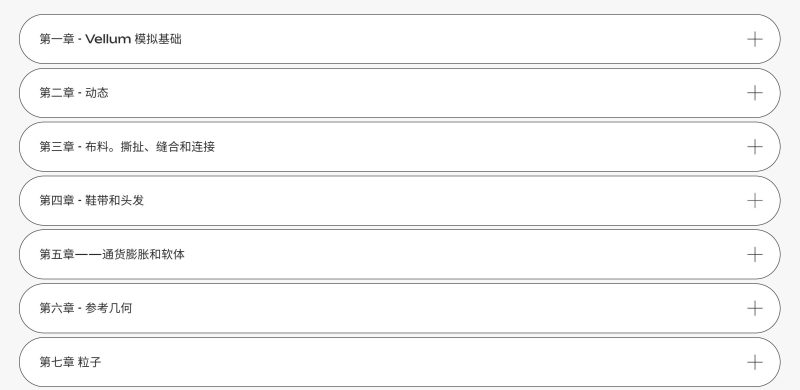
Task: Click the title 第五章——通货膨胀和软体
Action: (x=112, y=255)
